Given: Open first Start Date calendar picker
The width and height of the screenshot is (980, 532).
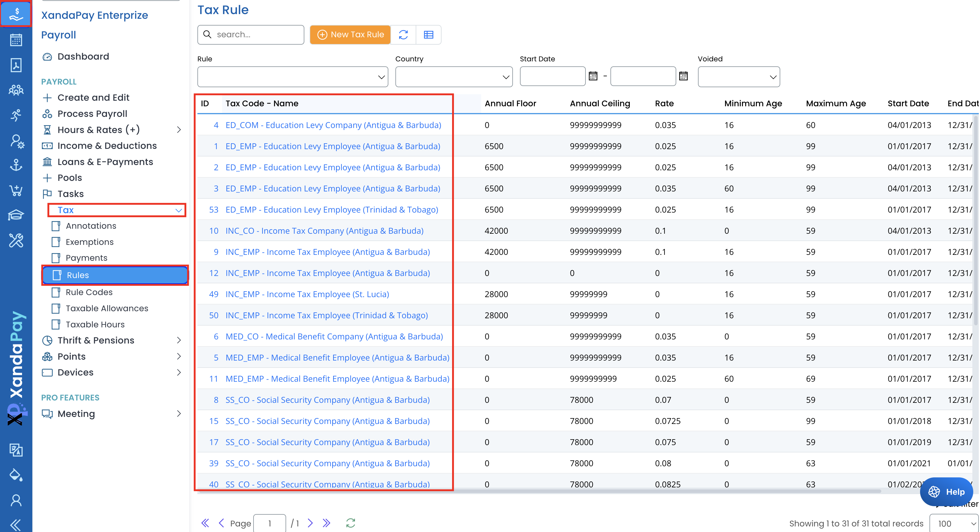Looking at the screenshot, I should [x=593, y=76].
